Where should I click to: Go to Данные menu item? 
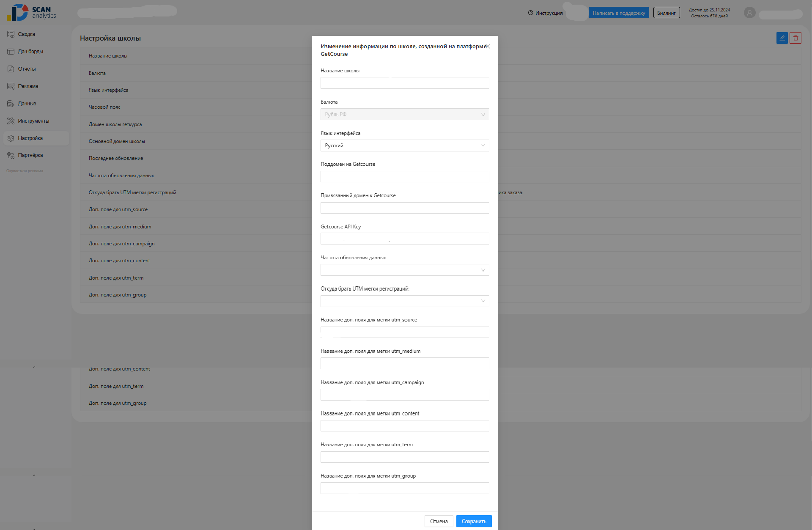27,104
